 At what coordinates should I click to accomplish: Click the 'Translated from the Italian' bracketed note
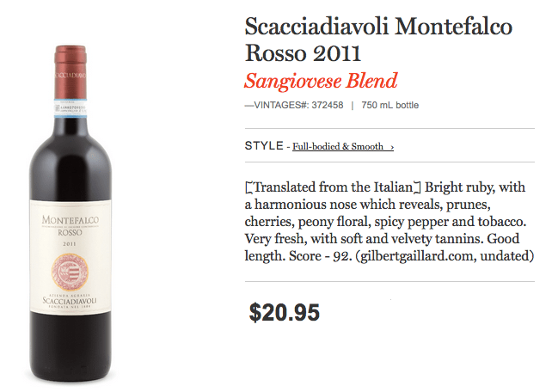coord(333,187)
